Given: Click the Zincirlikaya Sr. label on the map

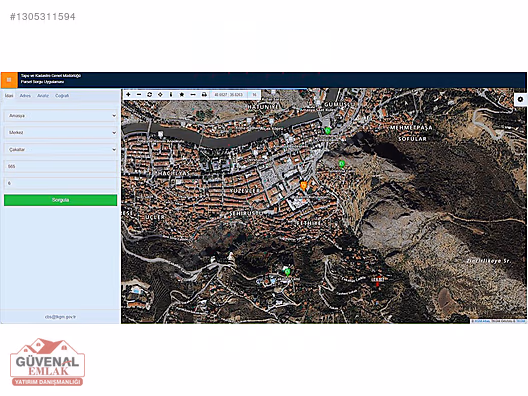Looking at the screenshot, I should tap(489, 261).
